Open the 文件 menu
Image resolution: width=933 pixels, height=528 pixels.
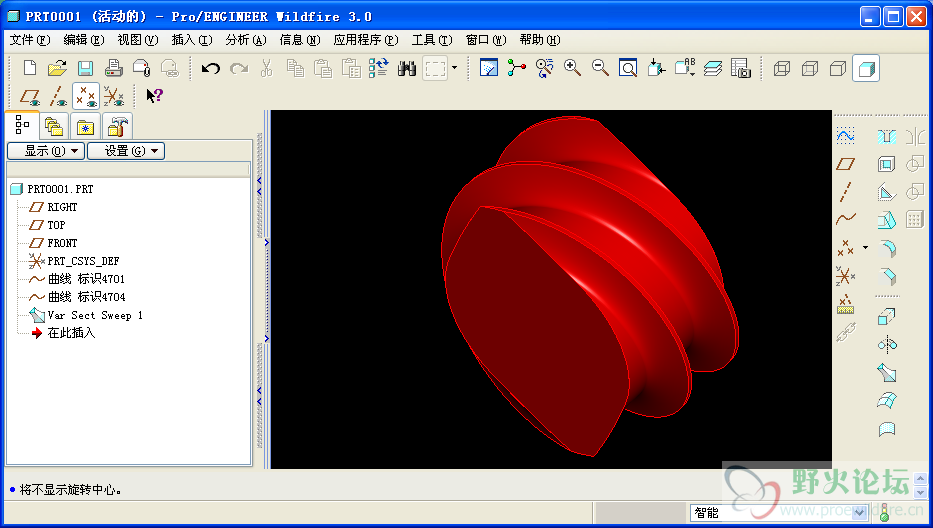click(30, 40)
